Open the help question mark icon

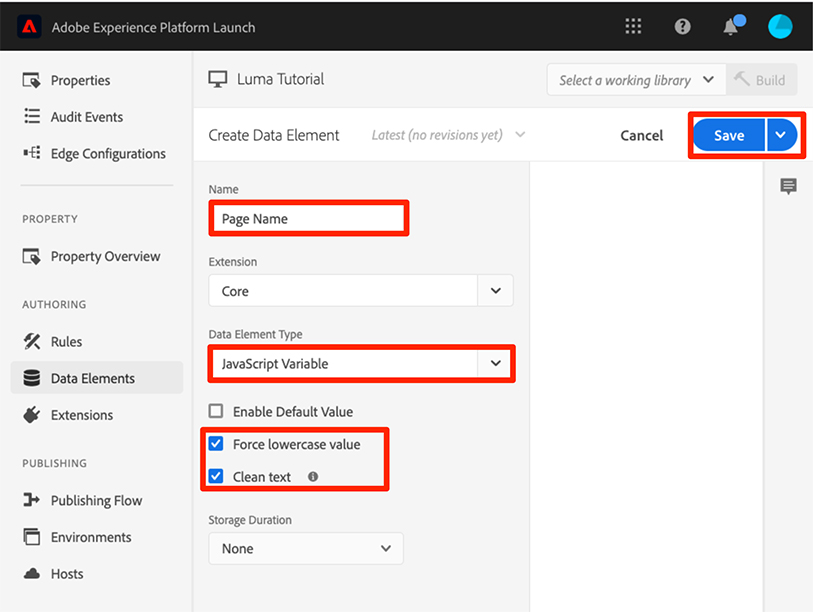click(x=682, y=26)
